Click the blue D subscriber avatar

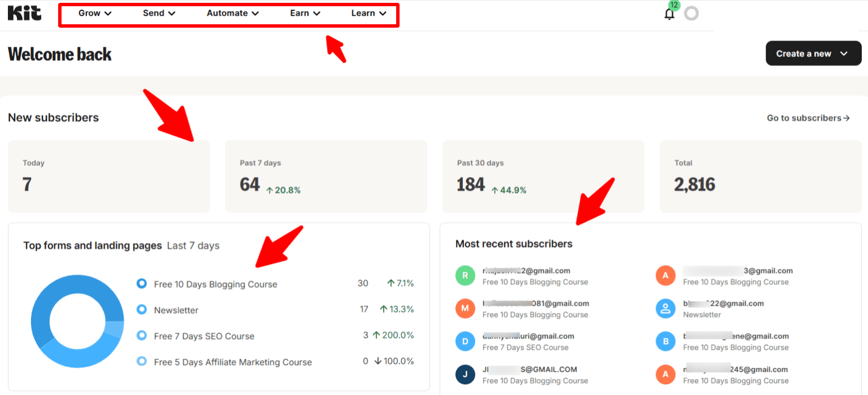coord(465,341)
